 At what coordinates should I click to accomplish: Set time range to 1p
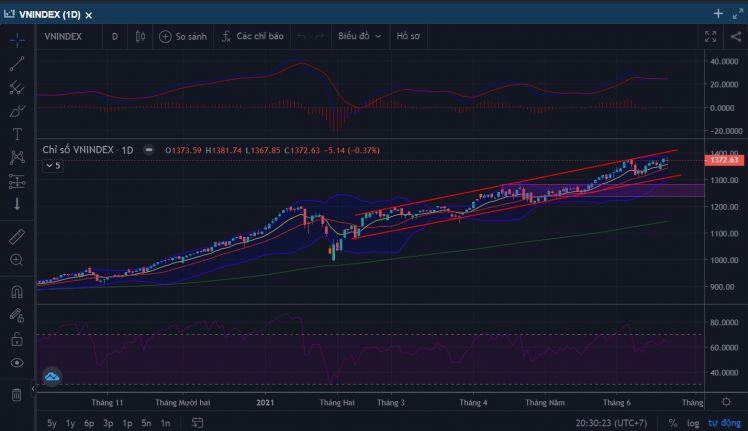[x=127, y=423]
